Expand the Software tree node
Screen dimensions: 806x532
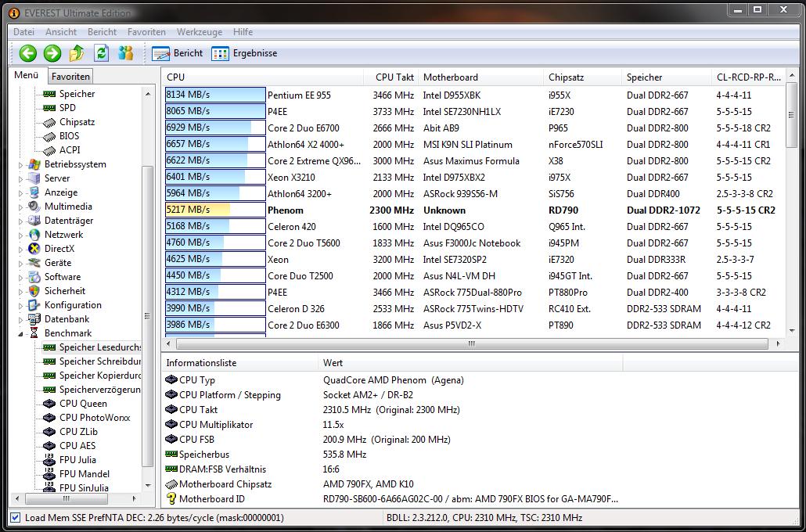[21, 277]
